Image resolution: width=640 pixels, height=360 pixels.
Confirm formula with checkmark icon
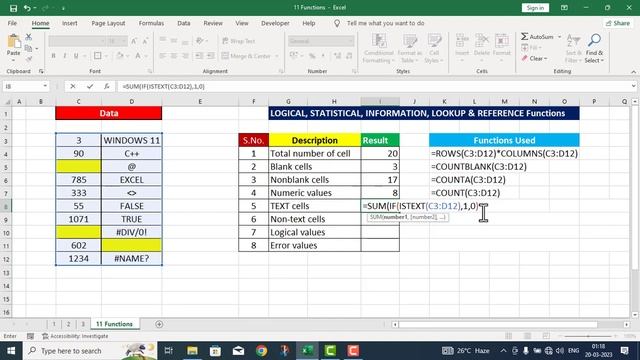90,86
